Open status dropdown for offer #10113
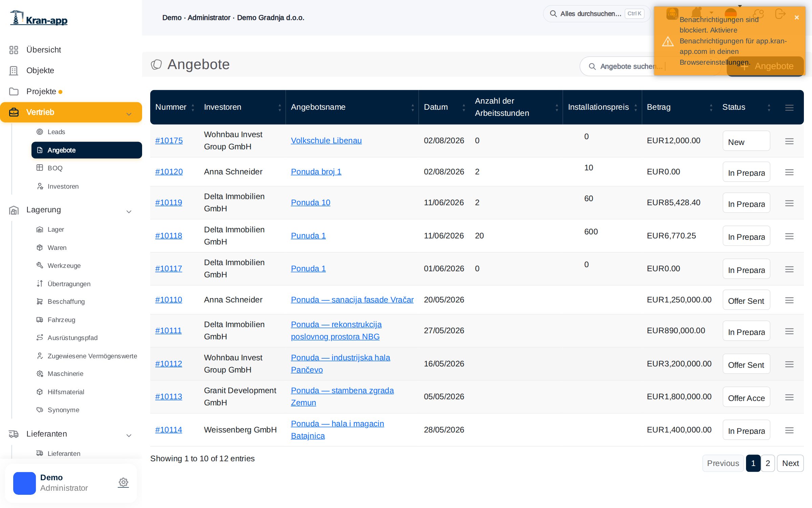 point(746,397)
